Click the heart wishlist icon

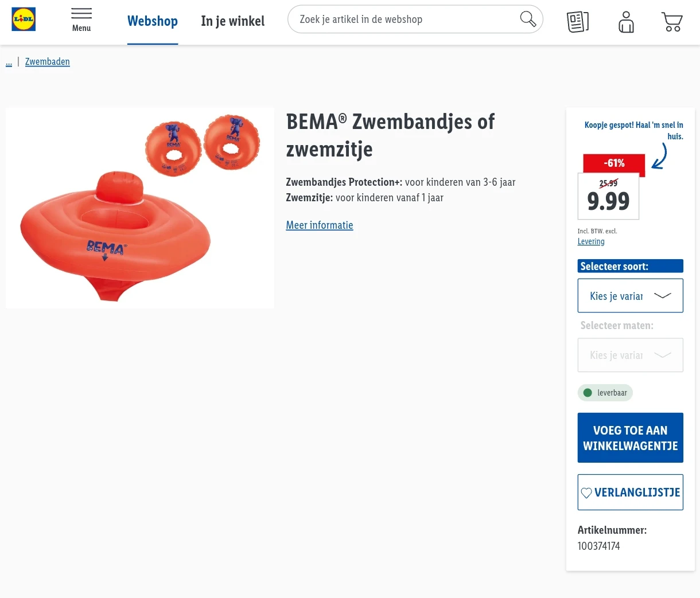[x=586, y=493]
